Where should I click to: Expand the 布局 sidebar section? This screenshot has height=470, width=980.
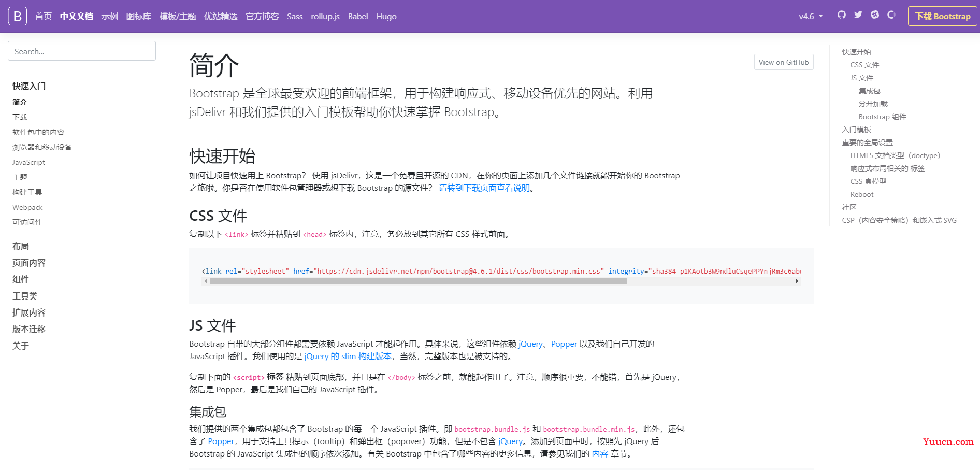[21, 246]
